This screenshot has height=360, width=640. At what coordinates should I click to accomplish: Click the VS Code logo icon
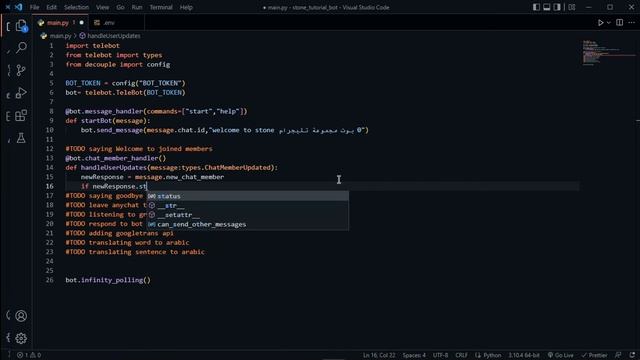tap(18, 7)
